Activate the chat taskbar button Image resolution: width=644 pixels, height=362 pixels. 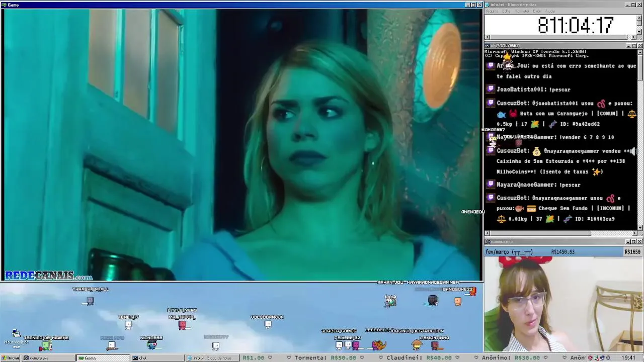[157, 358]
